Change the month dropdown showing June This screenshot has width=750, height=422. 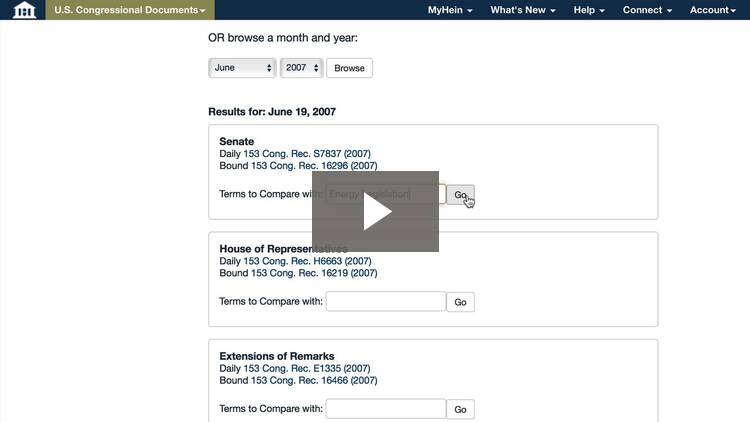(x=243, y=68)
